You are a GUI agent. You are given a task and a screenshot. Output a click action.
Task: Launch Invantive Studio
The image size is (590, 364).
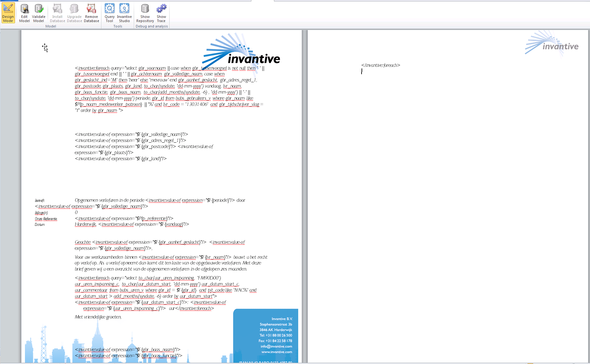(x=124, y=13)
